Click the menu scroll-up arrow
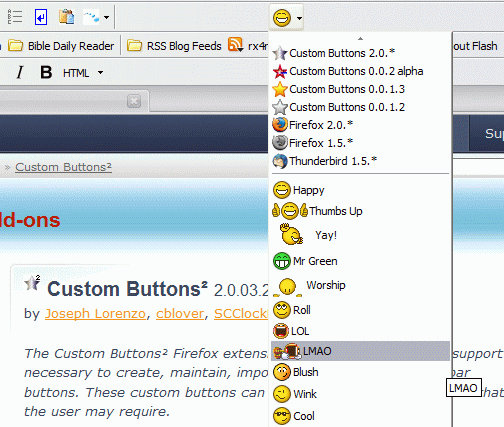 point(360,39)
